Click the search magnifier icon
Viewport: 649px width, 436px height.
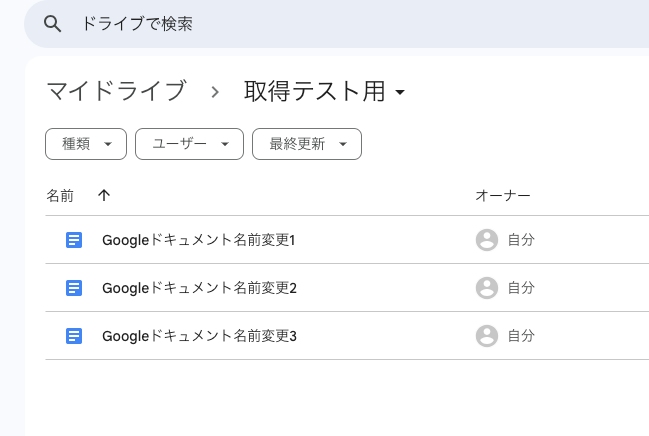[x=53, y=23]
